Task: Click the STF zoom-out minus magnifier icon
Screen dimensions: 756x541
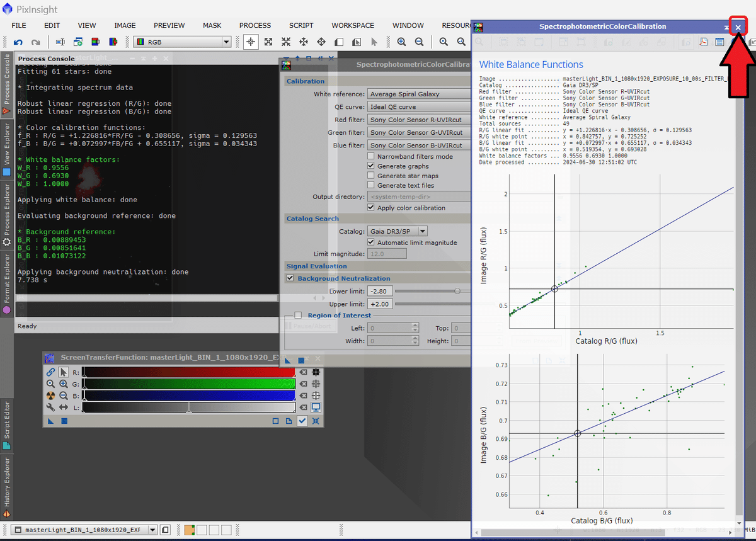Action: pos(64,396)
